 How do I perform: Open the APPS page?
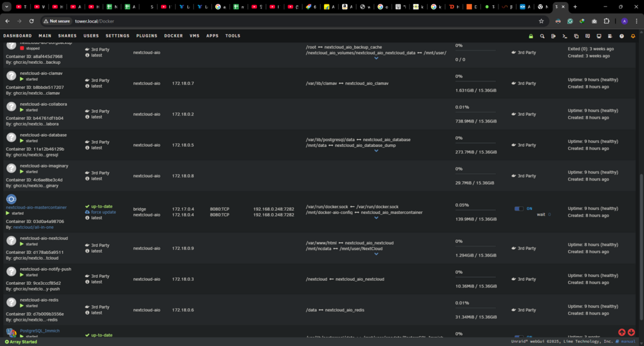213,36
